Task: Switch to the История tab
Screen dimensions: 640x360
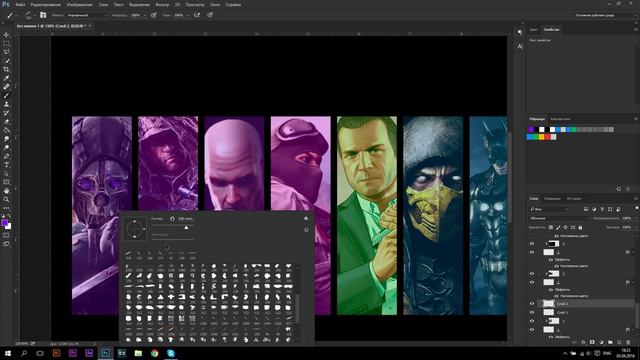Action: [x=573, y=199]
